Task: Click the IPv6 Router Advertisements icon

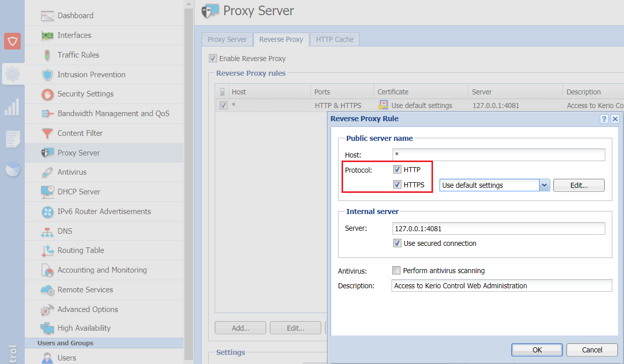Action: point(47,212)
